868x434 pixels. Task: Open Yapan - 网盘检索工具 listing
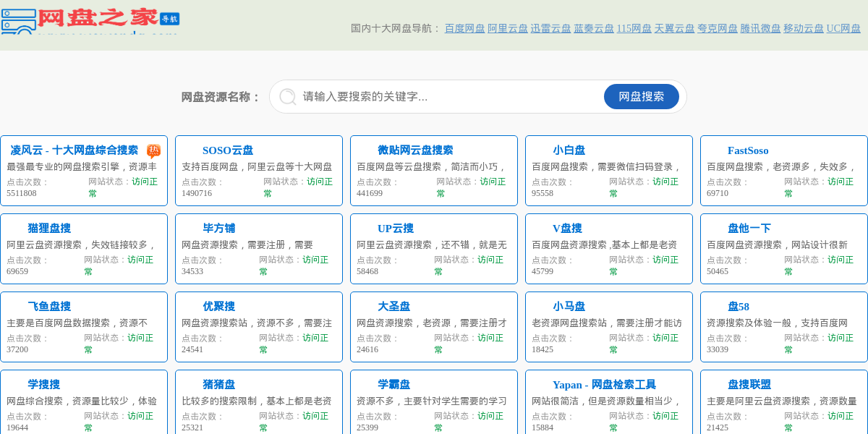[604, 385]
